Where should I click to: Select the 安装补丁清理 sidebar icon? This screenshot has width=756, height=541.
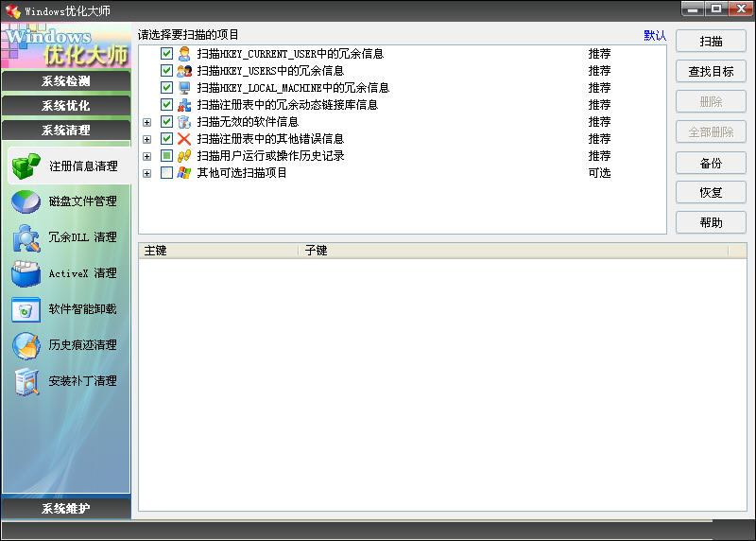pos(26,381)
